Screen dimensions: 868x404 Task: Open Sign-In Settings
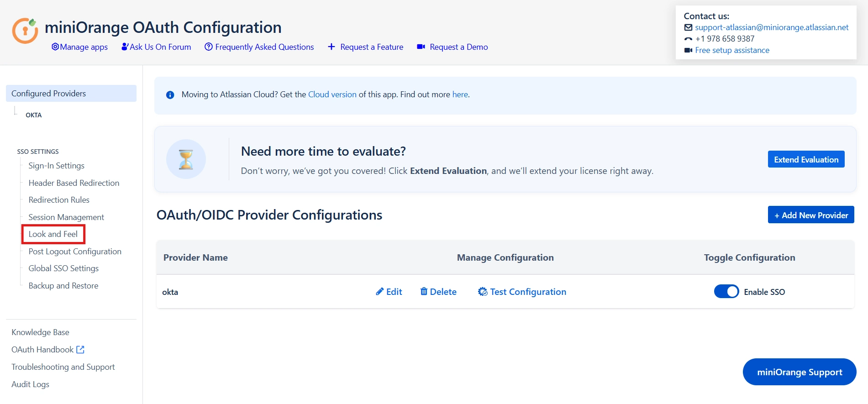56,166
